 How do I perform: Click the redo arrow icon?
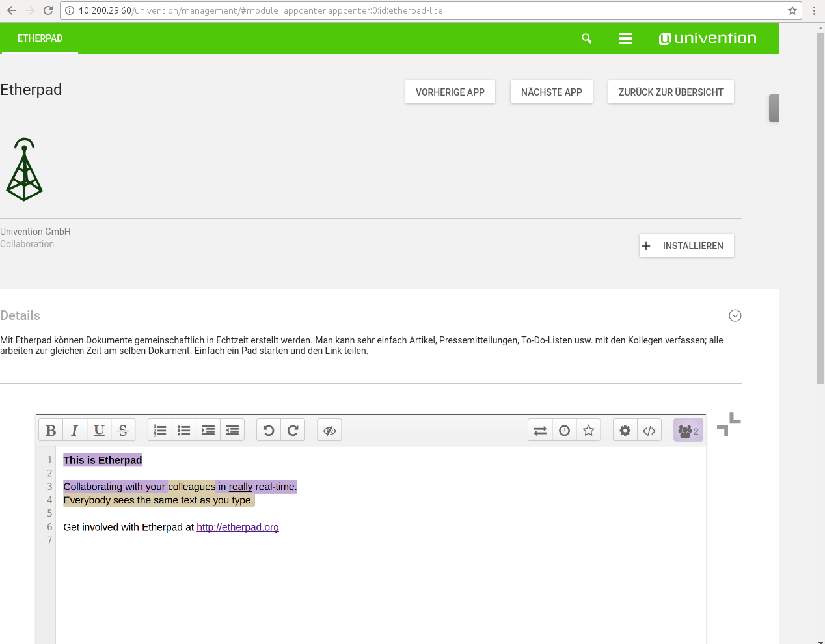pos(293,431)
